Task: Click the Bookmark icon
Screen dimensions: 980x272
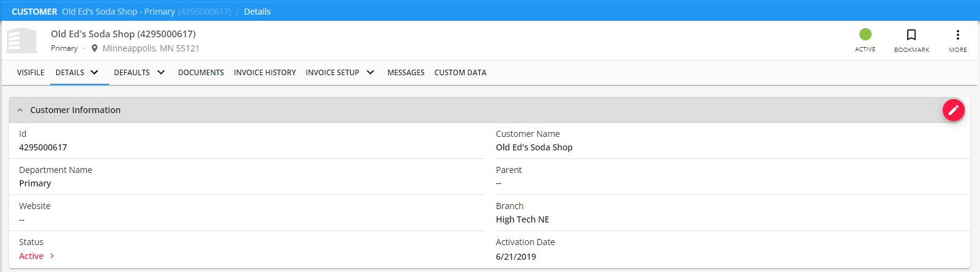Action: [911, 35]
